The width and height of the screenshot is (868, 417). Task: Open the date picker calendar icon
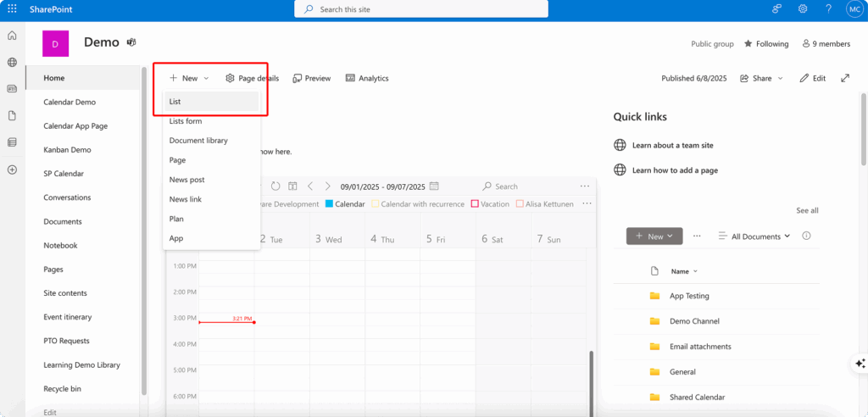coord(434,186)
